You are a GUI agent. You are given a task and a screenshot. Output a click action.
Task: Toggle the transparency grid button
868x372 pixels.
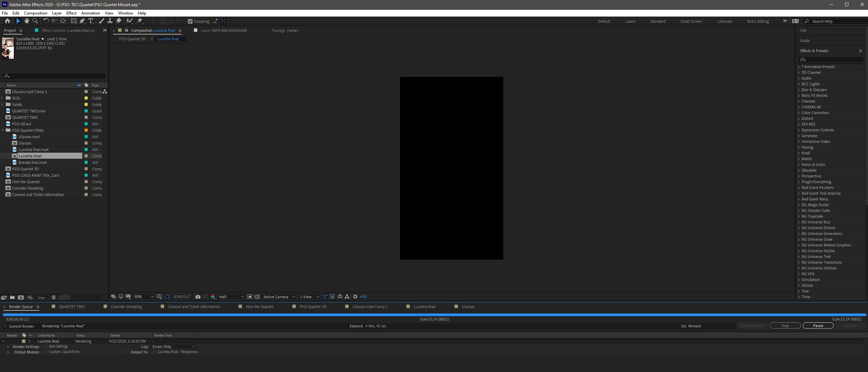257,297
